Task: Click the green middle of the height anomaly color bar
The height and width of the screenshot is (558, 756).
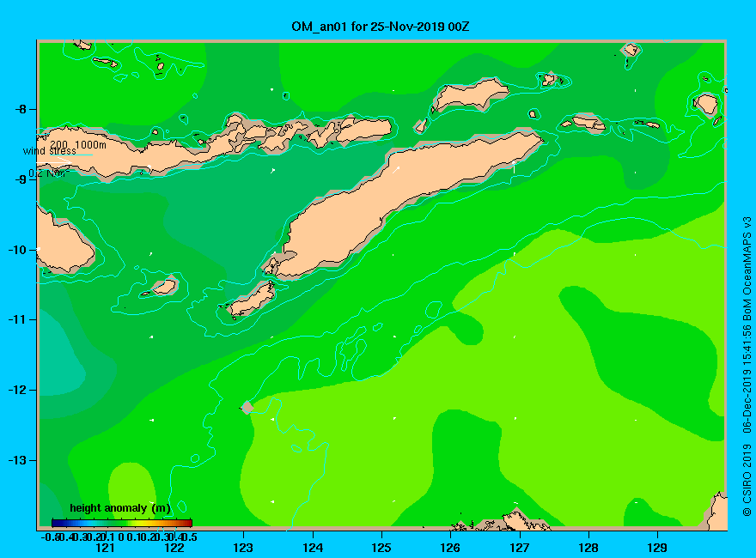Action: point(122,523)
